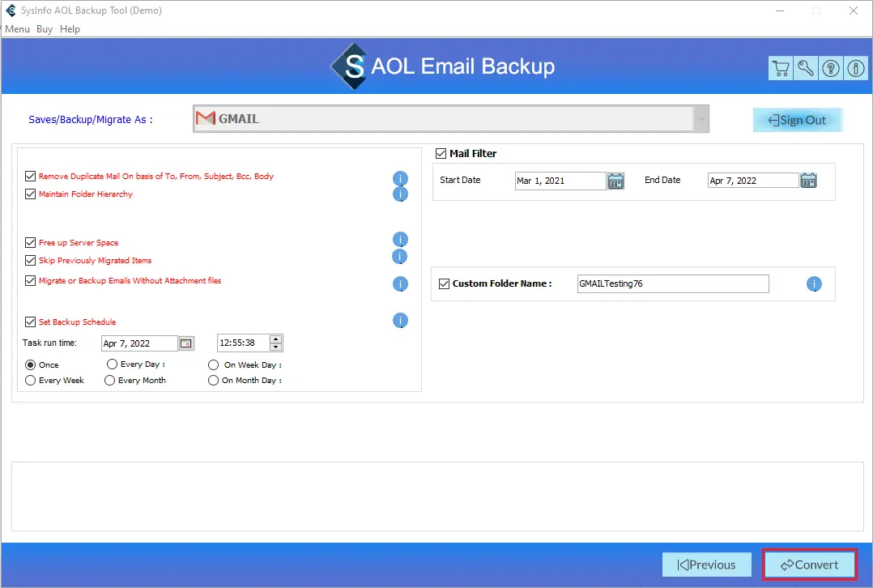873x588 pixels.
Task: Open the Help menu
Action: [70, 29]
